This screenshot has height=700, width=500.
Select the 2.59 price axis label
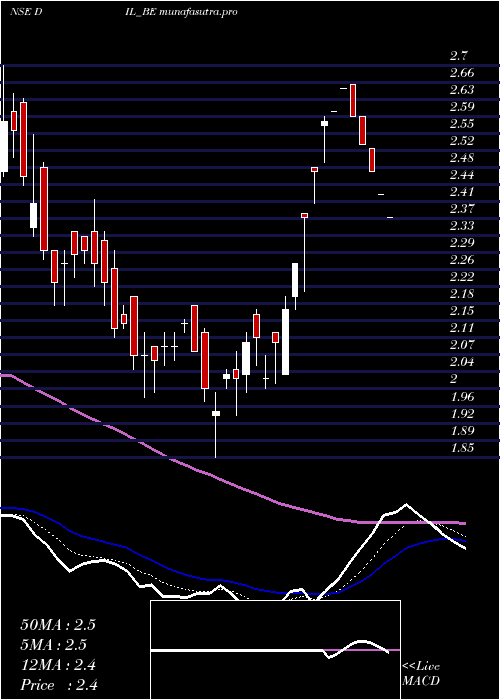462,107
